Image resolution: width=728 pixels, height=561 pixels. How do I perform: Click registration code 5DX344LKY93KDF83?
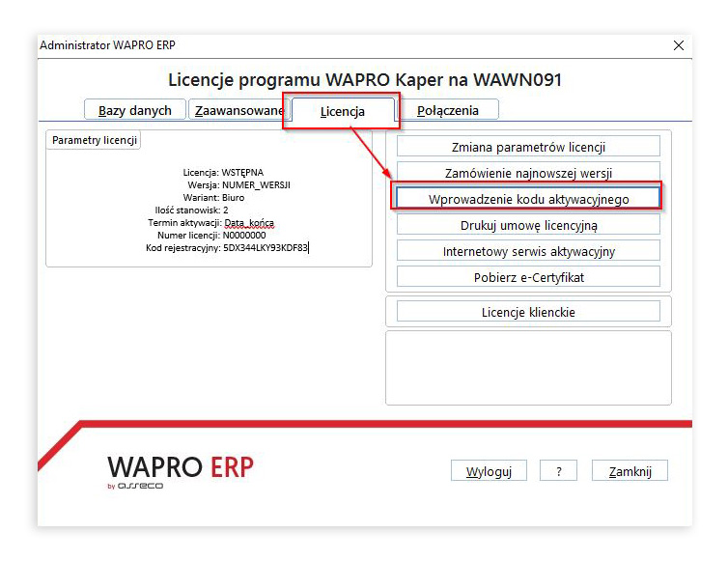[266, 247]
